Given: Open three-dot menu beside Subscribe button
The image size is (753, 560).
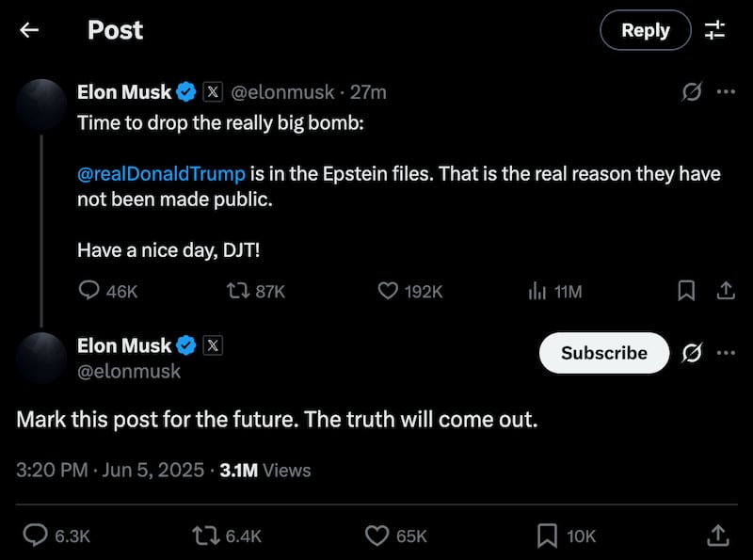Looking at the screenshot, I should tap(726, 353).
